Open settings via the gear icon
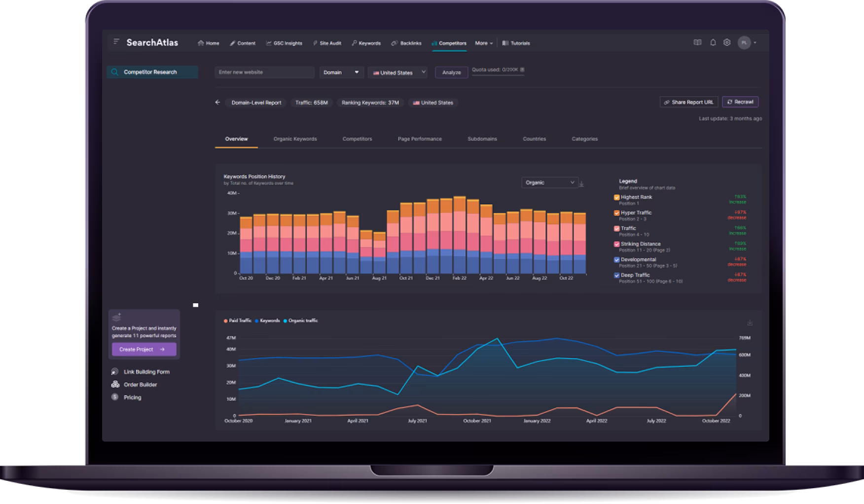 (726, 43)
